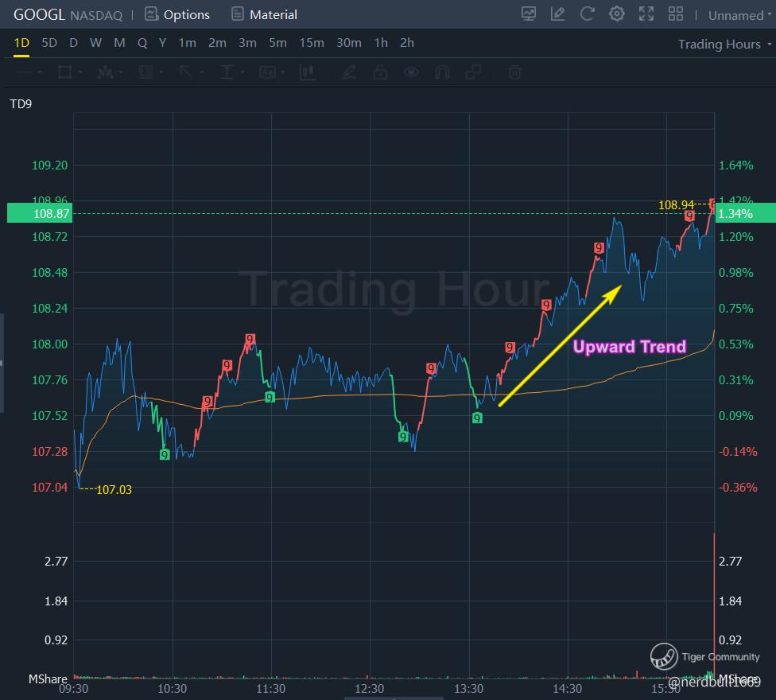Click the duplicate drawing icon
Screen dimensions: 776x700
pyautogui.click(x=473, y=72)
